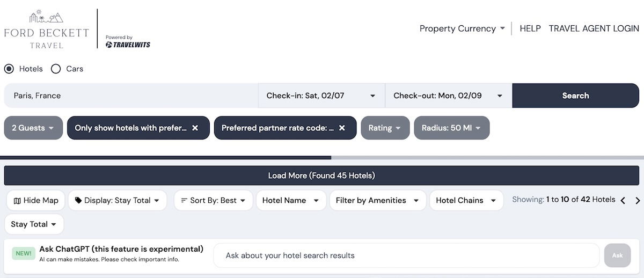
Task: Go to previous page of hotel results
Action: coord(623,200)
